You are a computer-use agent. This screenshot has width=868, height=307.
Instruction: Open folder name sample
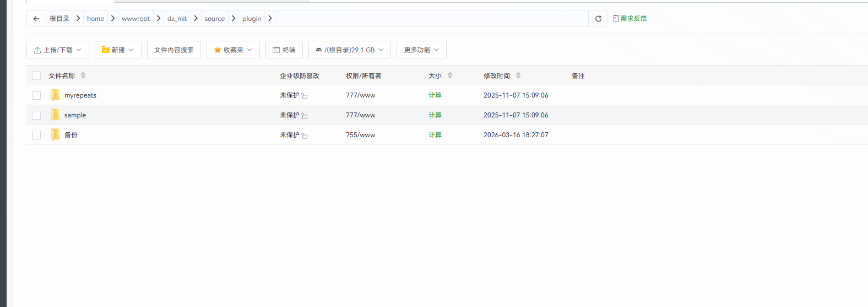[75, 115]
